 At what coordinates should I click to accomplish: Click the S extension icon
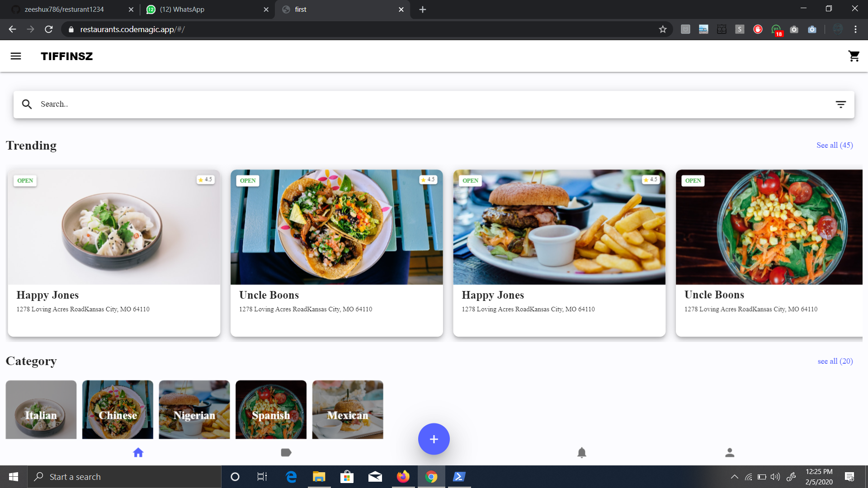[740, 29]
